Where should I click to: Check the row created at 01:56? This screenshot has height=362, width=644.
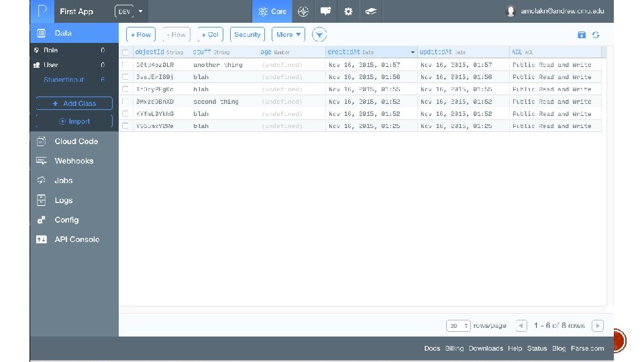(125, 76)
